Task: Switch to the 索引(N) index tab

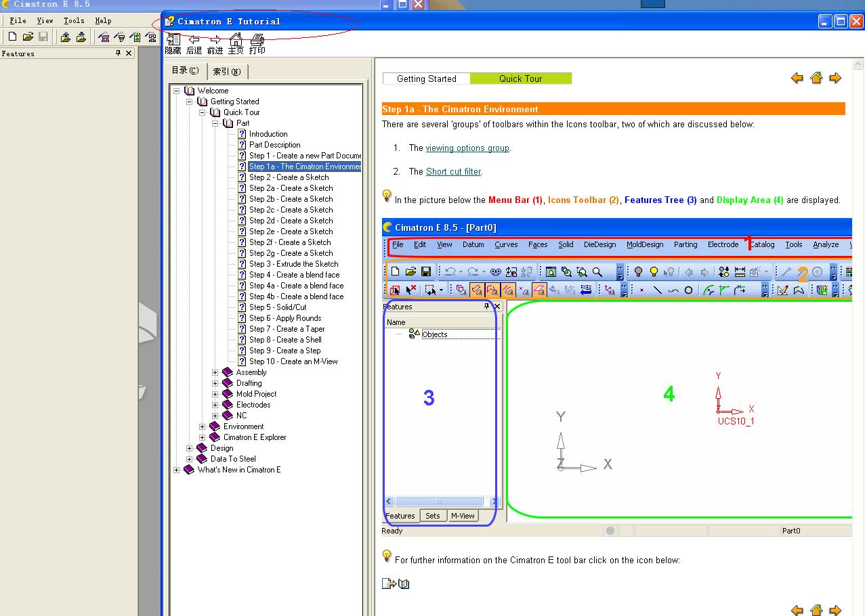Action: point(227,71)
